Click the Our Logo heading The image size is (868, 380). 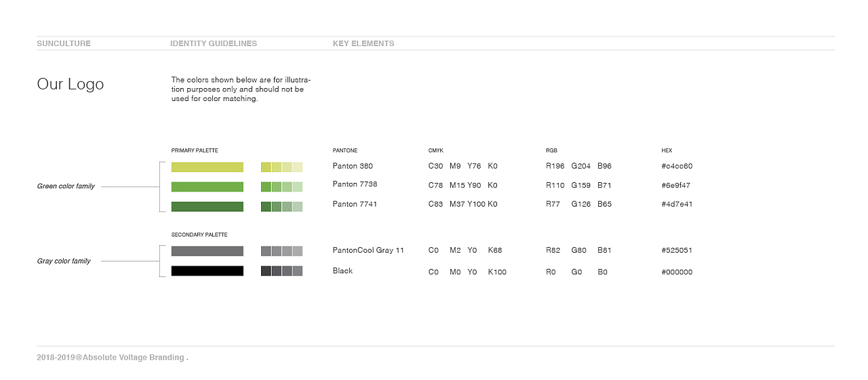(x=71, y=84)
